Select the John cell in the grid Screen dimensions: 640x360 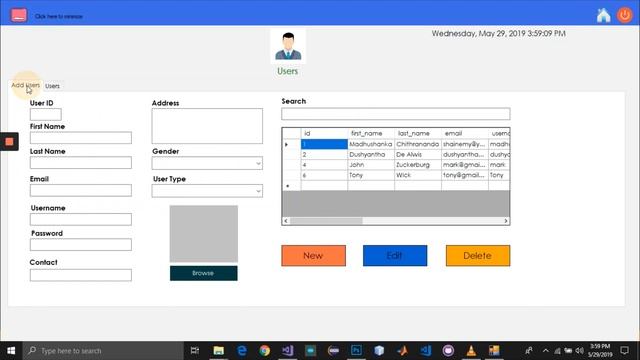371,164
